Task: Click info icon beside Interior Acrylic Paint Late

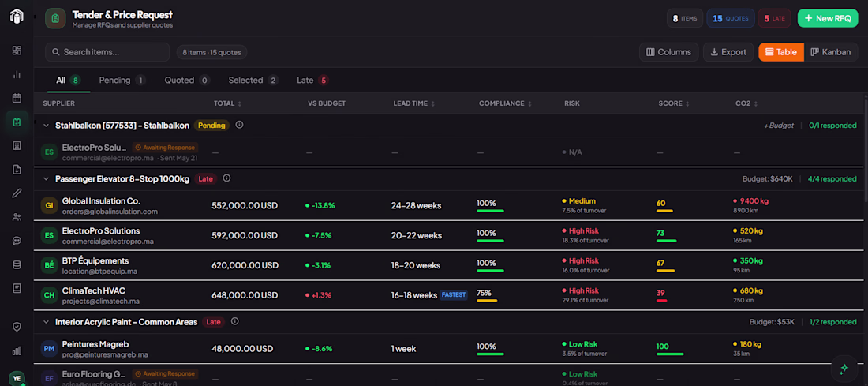Action: click(x=234, y=321)
